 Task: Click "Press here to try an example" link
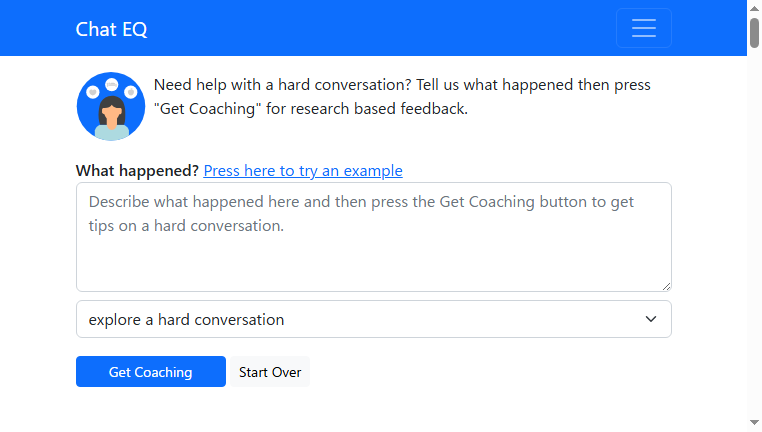pyautogui.click(x=303, y=171)
